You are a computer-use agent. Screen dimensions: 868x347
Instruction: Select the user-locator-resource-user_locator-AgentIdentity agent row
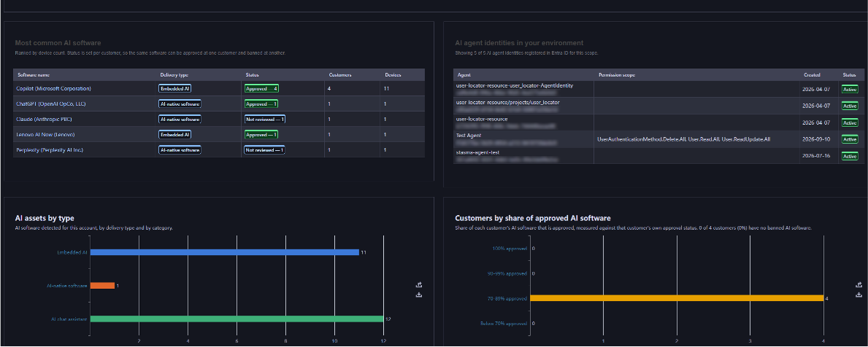tap(658, 89)
